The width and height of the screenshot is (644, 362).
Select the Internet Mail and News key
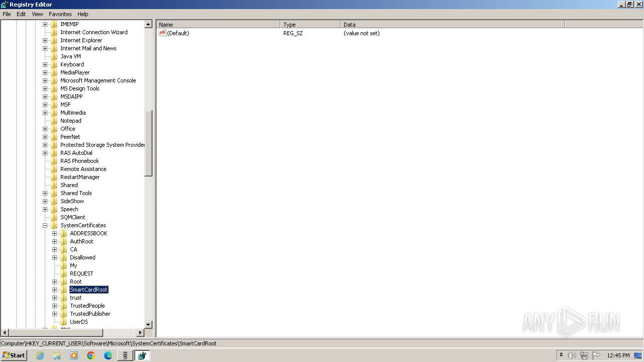(x=88, y=48)
